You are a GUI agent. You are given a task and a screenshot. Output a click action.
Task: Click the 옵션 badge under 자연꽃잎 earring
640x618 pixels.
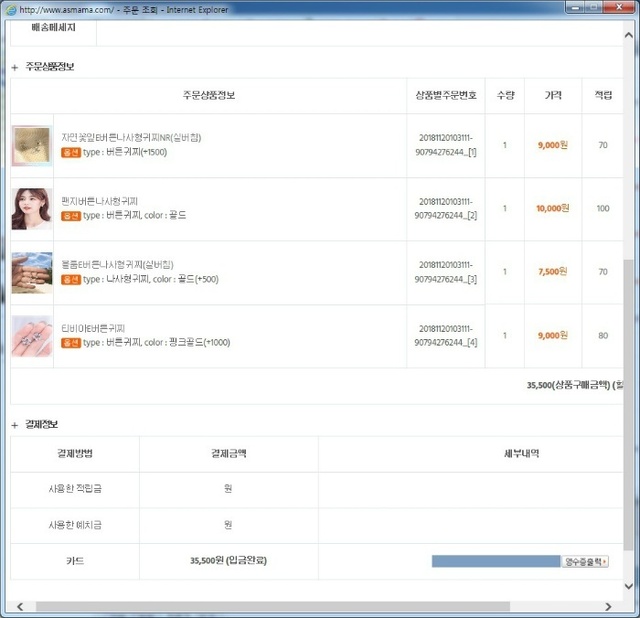coord(71,153)
